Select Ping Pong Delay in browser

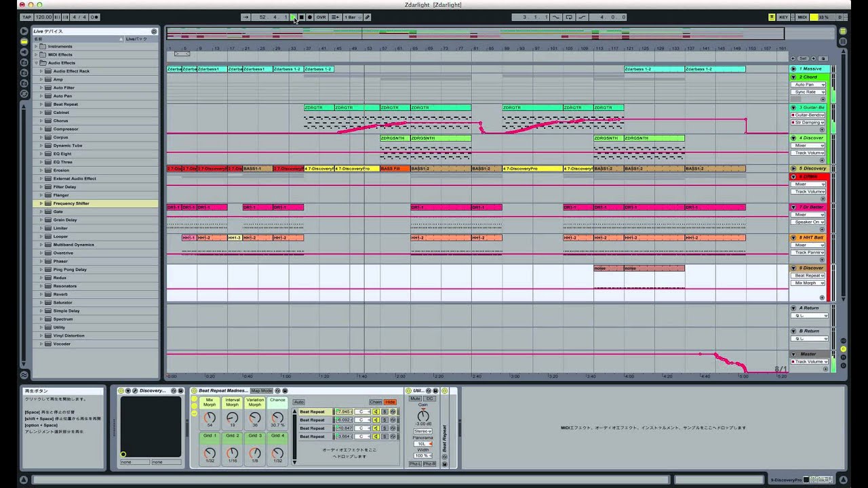tap(95, 269)
